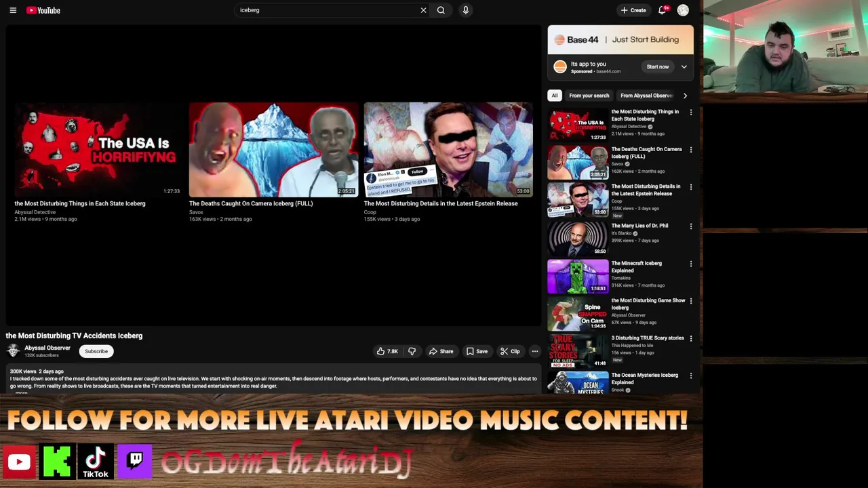This screenshot has height=488, width=868.
Task: Open the notifications bell
Action: pyautogui.click(x=663, y=10)
